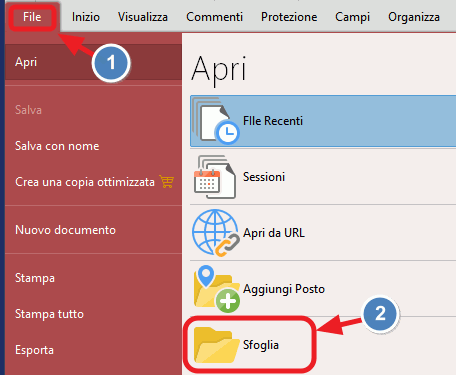The image size is (456, 375).
Task: Select Stampa in the sidebar
Action: pyautogui.click(x=35, y=278)
